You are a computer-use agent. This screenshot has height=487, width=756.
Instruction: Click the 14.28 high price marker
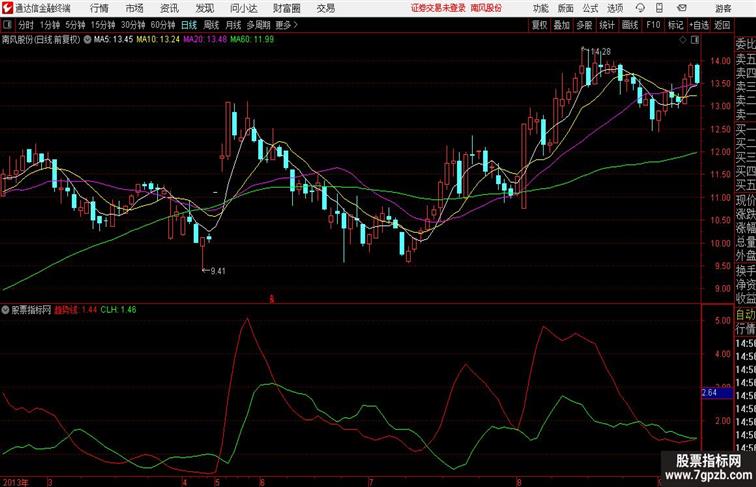pyautogui.click(x=597, y=51)
